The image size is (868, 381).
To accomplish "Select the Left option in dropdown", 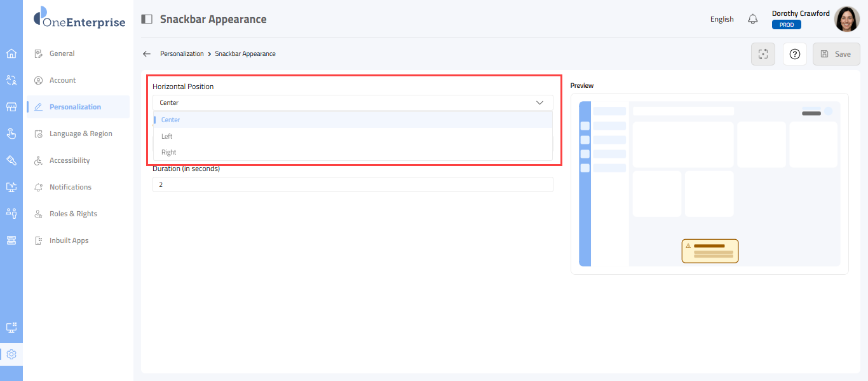I will [x=167, y=136].
